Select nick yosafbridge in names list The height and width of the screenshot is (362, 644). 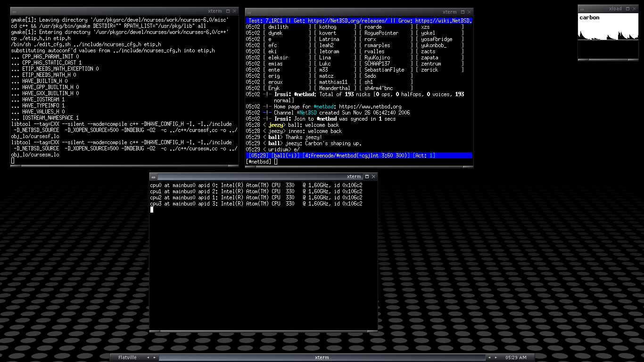pyautogui.click(x=437, y=39)
